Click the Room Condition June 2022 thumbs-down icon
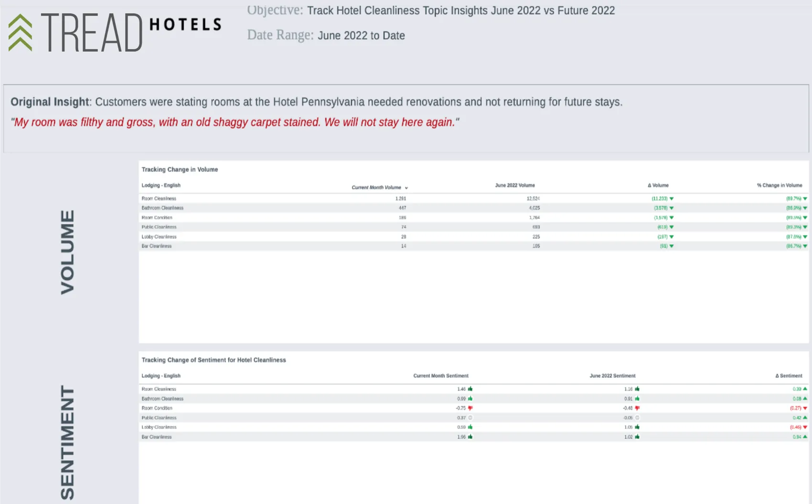The image size is (812, 504). click(637, 408)
